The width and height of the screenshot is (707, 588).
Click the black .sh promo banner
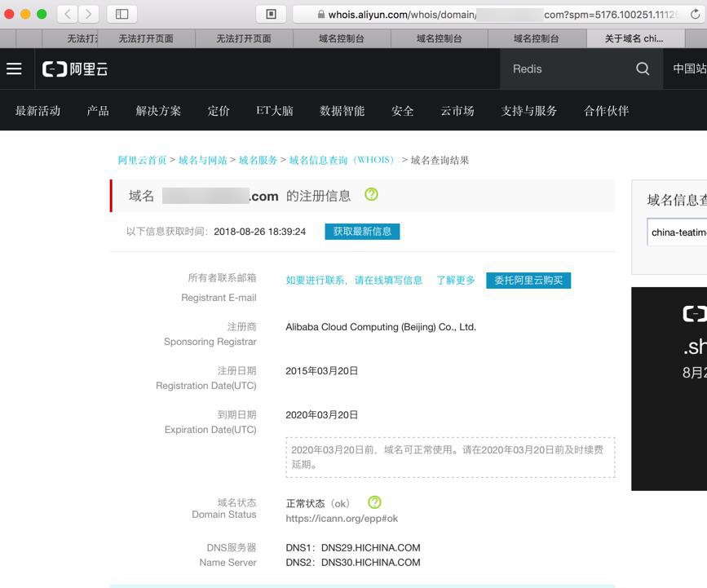coord(669,389)
